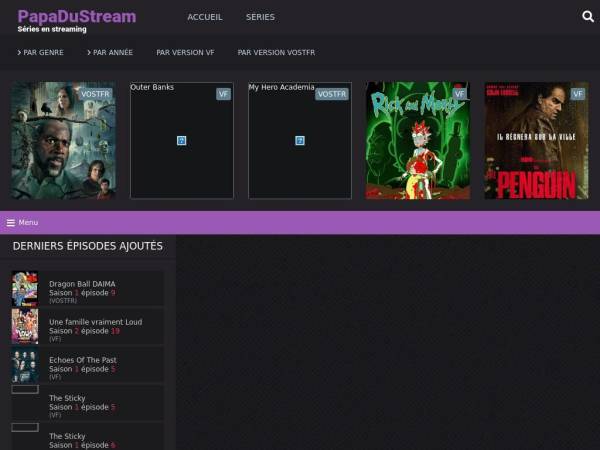Open the Outer Banks series card
Image resolution: width=600 pixels, height=450 pixels.
point(182,140)
